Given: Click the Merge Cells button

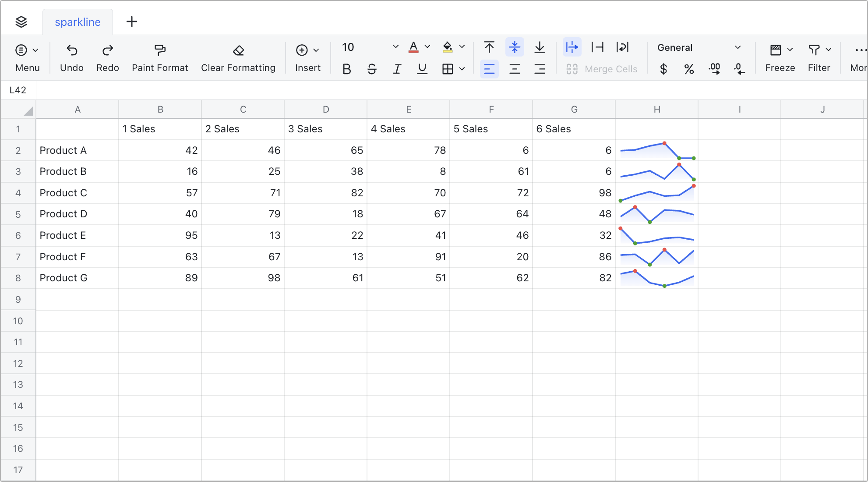Looking at the screenshot, I should (x=602, y=69).
